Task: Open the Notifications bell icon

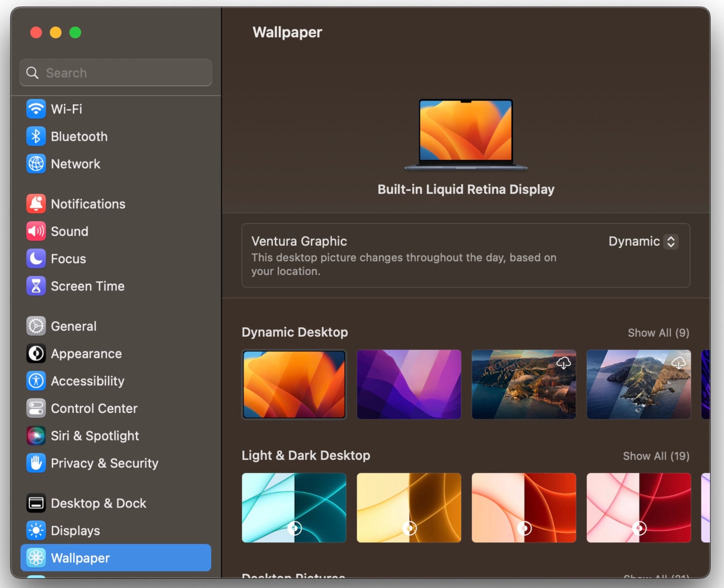Action: click(x=36, y=204)
